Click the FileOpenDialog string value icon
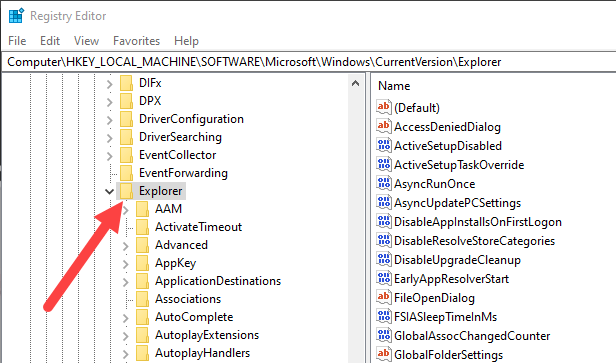Image resolution: width=616 pixels, height=363 pixels. [x=383, y=297]
